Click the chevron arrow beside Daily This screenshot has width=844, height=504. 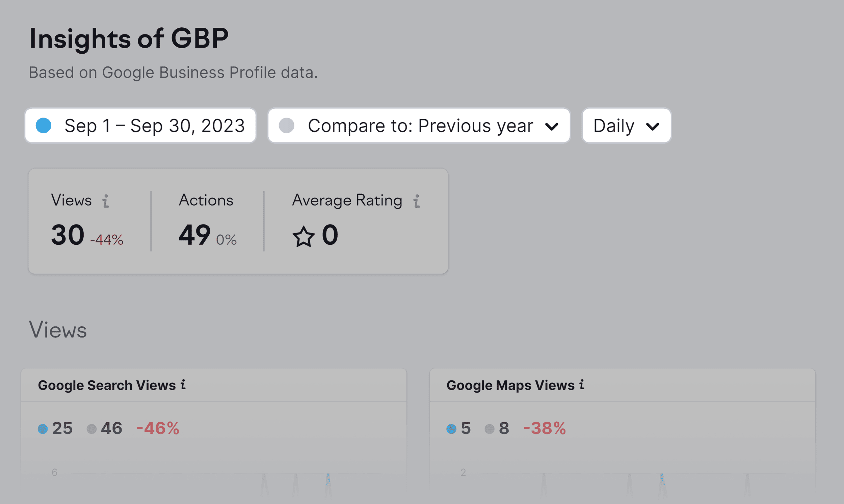point(653,127)
